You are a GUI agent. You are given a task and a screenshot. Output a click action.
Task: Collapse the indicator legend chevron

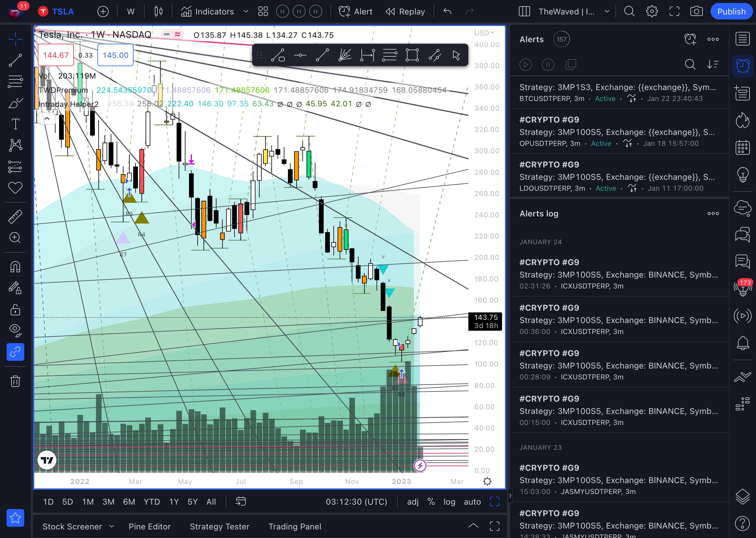coord(47,118)
